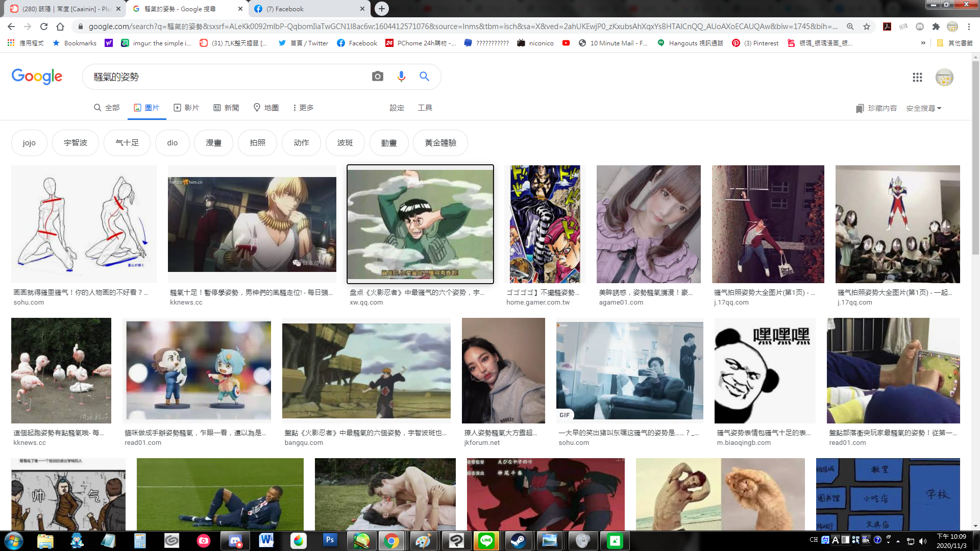The height and width of the screenshot is (551, 980).
Task: Click the search query input field
Action: [230, 77]
